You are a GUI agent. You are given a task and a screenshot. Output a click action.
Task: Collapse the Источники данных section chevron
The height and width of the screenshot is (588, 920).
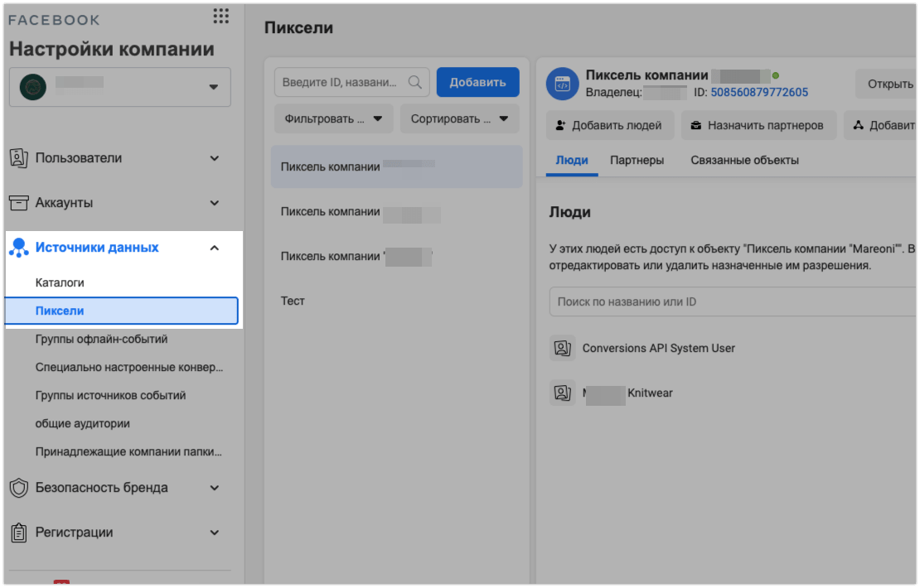tap(215, 248)
